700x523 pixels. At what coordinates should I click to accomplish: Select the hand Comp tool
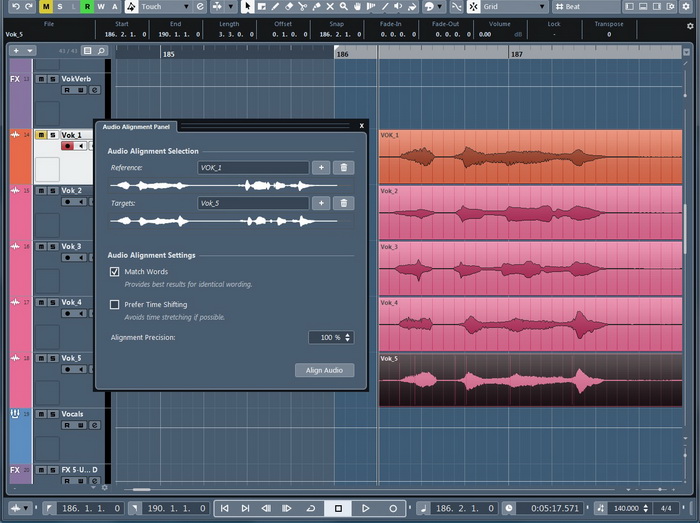point(357,7)
